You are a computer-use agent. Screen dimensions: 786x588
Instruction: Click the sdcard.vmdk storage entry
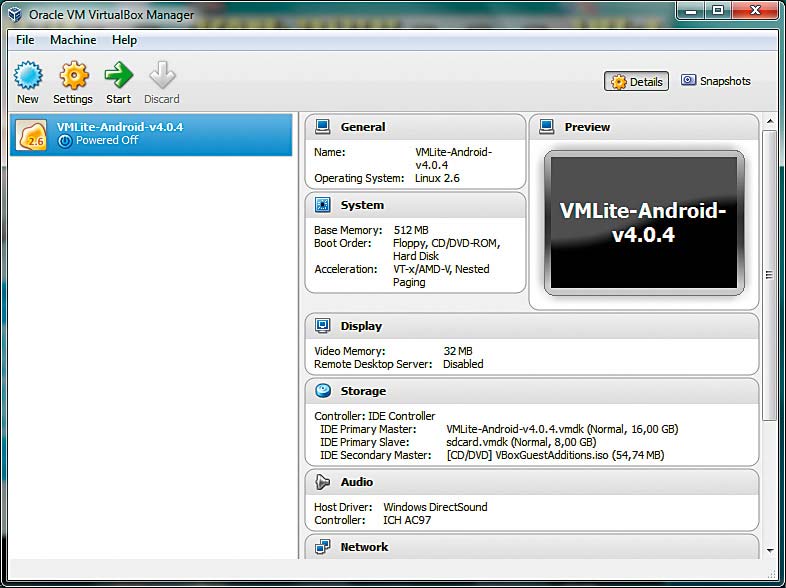[x=521, y=442]
